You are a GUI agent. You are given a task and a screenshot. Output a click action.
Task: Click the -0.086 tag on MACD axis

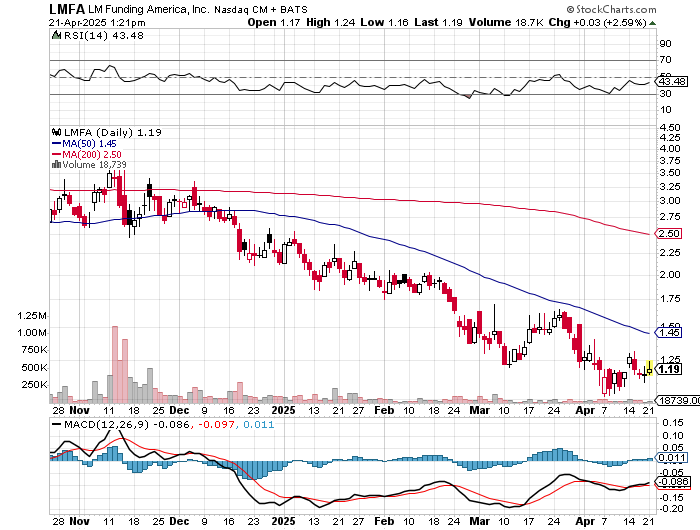point(671,482)
